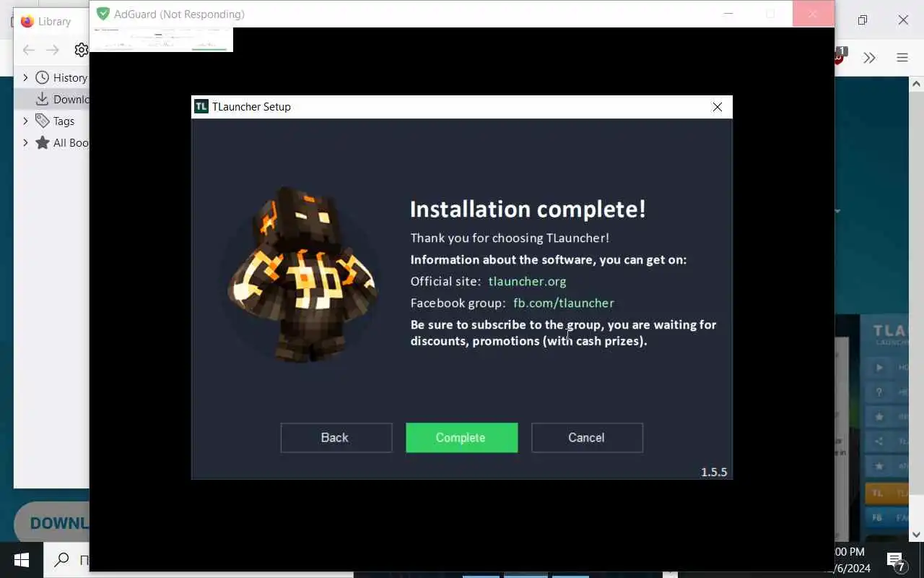Open the tlauncher.org official site link
The image size is (924, 578).
527,281
